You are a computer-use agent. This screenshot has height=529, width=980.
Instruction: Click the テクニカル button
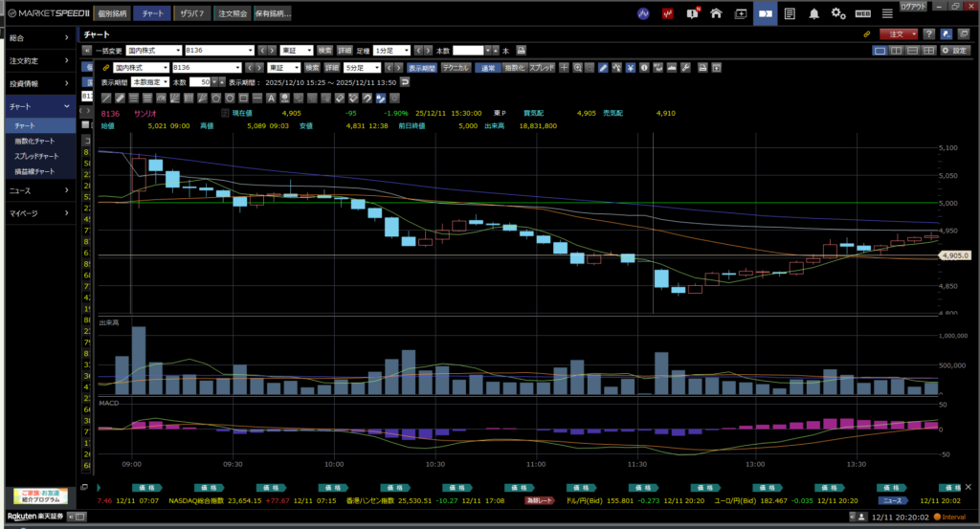pyautogui.click(x=455, y=68)
